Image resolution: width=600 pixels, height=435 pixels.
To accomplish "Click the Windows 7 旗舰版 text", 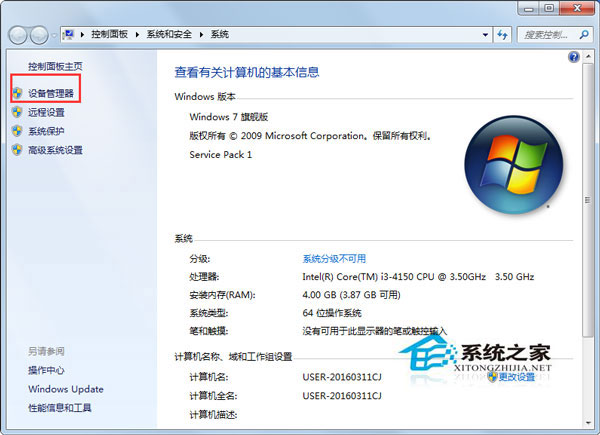I will tap(228, 117).
